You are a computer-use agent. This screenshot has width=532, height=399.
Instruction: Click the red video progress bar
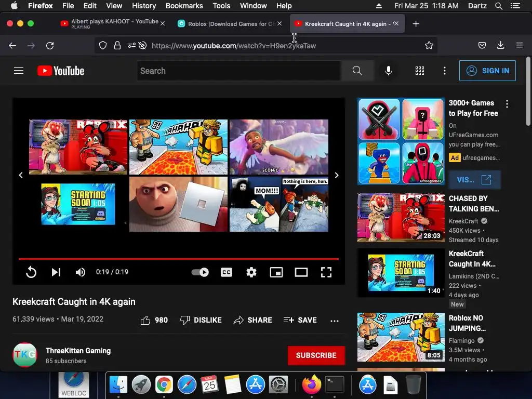(179, 259)
